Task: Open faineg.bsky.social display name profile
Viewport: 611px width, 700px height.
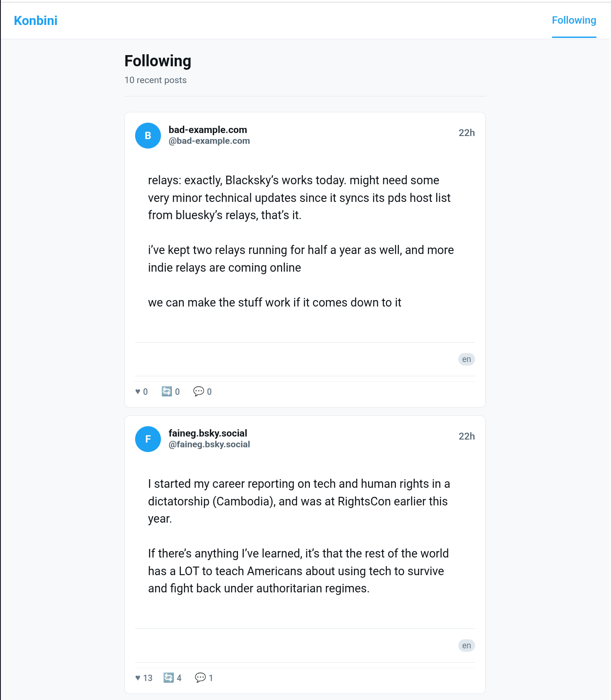Action: click(x=207, y=433)
